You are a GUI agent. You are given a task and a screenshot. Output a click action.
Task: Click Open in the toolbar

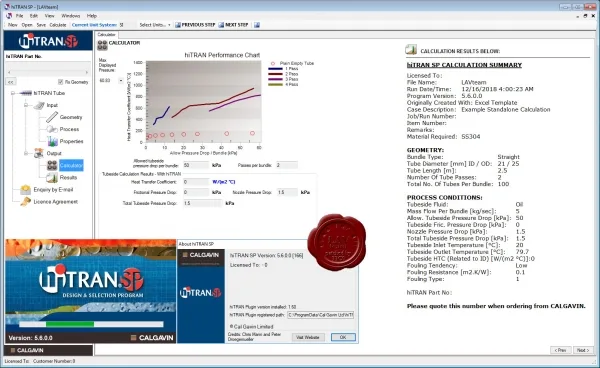(x=27, y=25)
